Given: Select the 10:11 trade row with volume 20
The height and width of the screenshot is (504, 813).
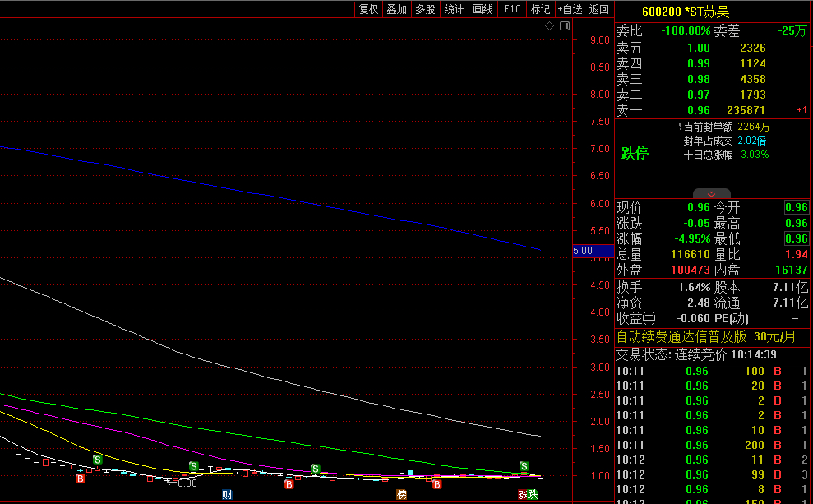Looking at the screenshot, I should coord(712,386).
